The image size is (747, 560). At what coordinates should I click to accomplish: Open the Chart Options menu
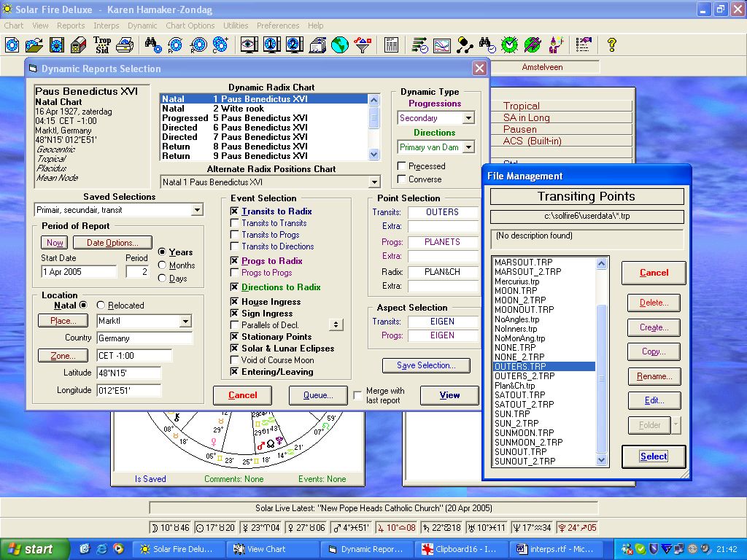(x=190, y=26)
